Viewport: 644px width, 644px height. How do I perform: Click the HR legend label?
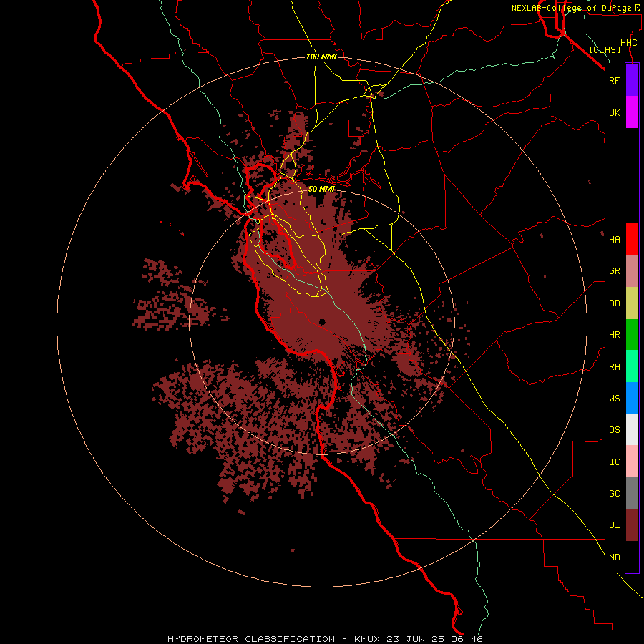pos(614,335)
